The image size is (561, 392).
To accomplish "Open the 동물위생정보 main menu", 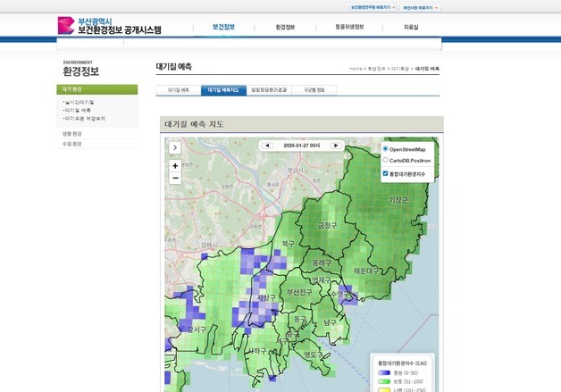I will (x=349, y=27).
